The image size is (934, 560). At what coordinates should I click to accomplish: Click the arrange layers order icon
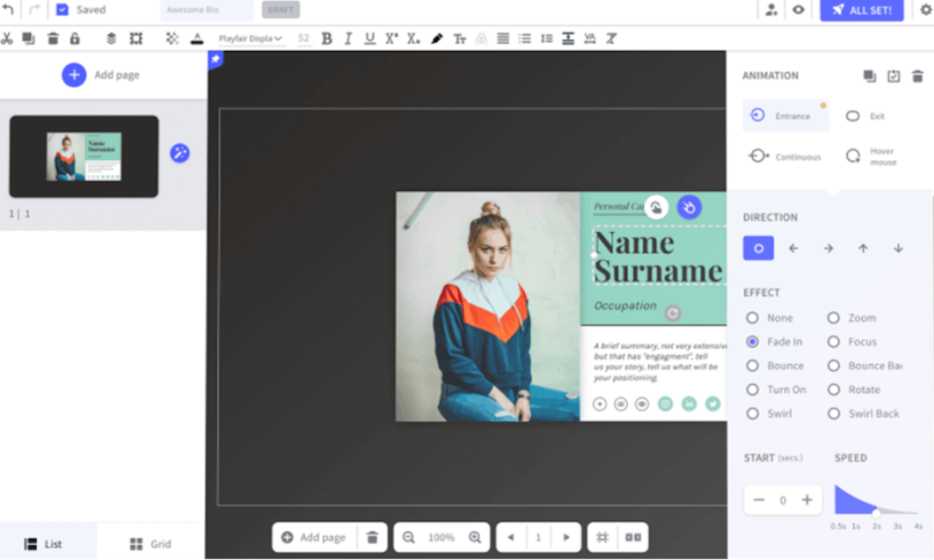click(110, 38)
